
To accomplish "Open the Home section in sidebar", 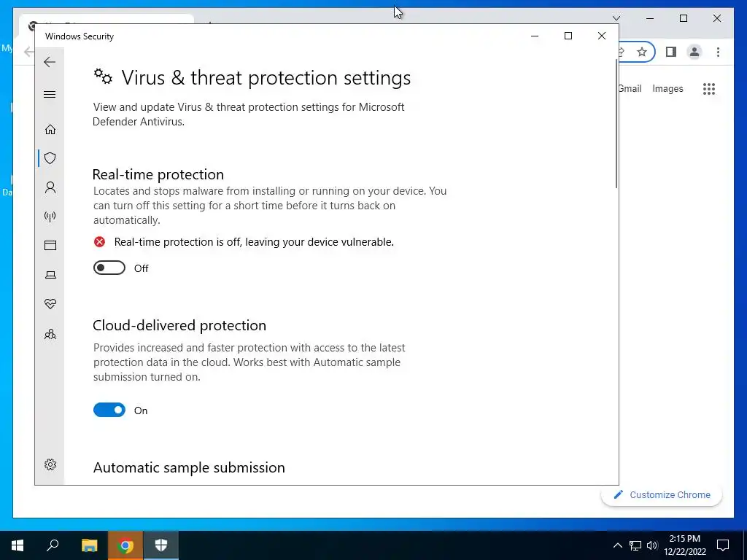I will 50,130.
